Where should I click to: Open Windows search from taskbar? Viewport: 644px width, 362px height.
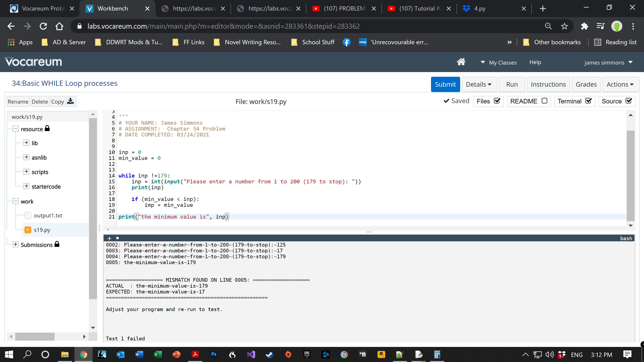pos(27,354)
